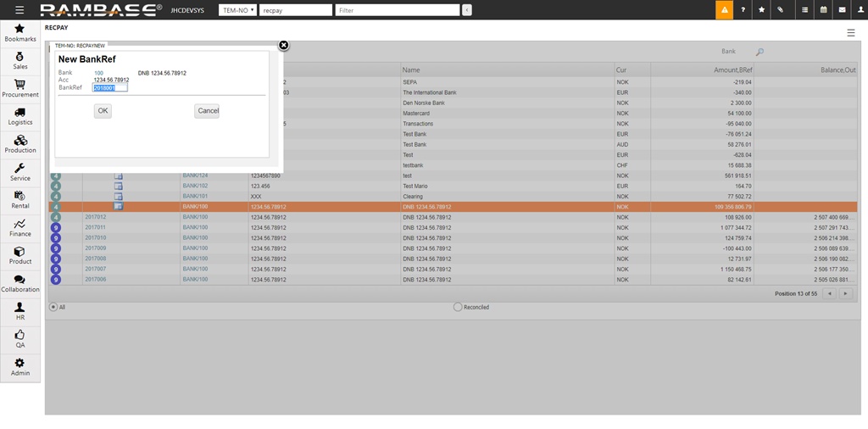Viewport: 868px width, 429px height.
Task: Go to the Logistics module
Action: pyautogui.click(x=20, y=117)
